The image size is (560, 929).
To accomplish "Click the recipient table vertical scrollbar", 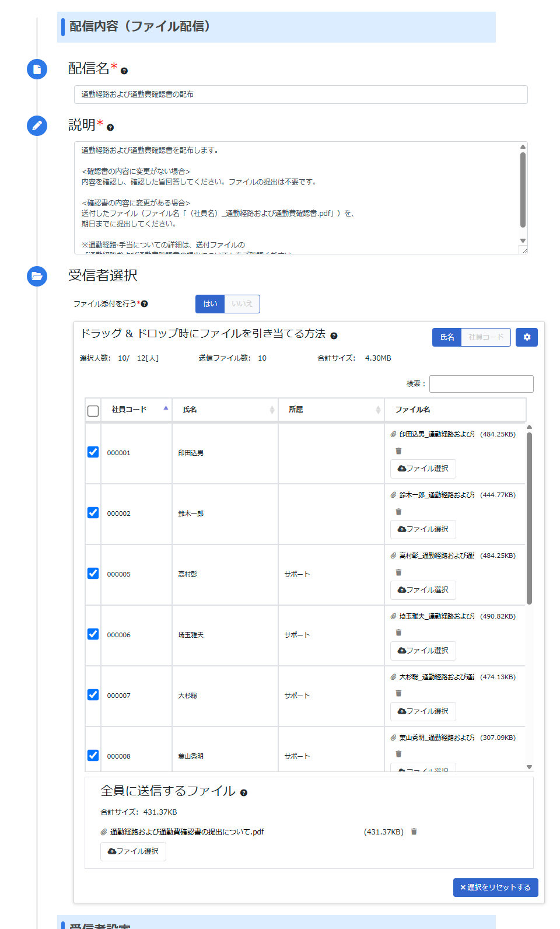I will pos(529,519).
